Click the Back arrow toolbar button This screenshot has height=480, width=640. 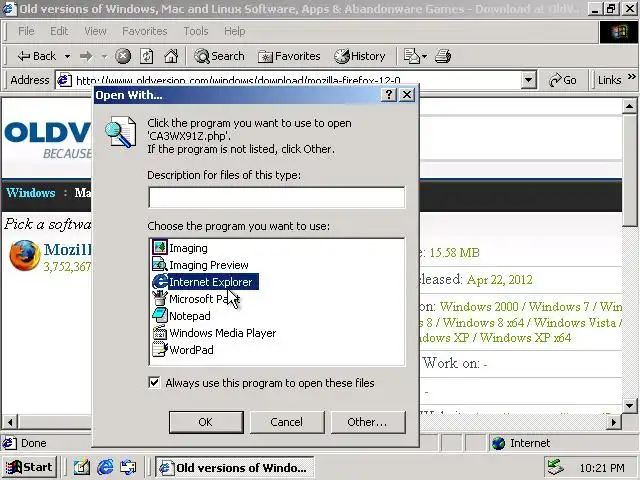tap(36, 56)
